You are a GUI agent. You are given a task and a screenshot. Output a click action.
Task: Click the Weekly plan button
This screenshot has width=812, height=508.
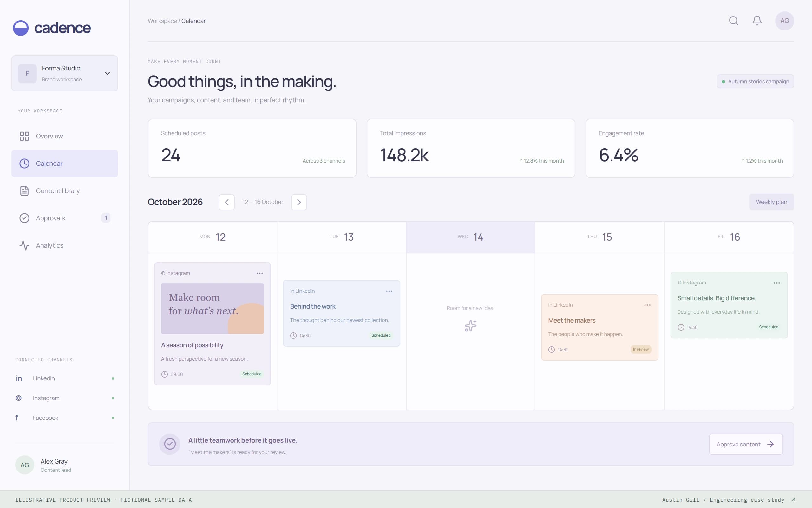pyautogui.click(x=771, y=202)
